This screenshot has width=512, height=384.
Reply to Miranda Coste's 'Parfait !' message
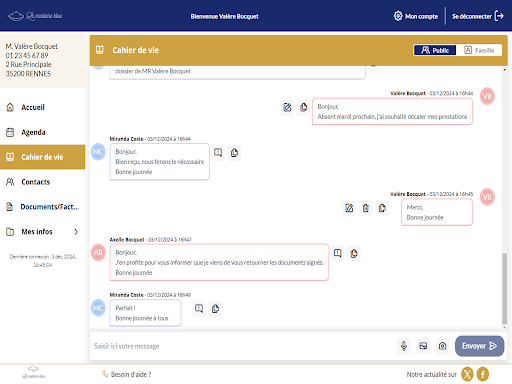(199, 309)
